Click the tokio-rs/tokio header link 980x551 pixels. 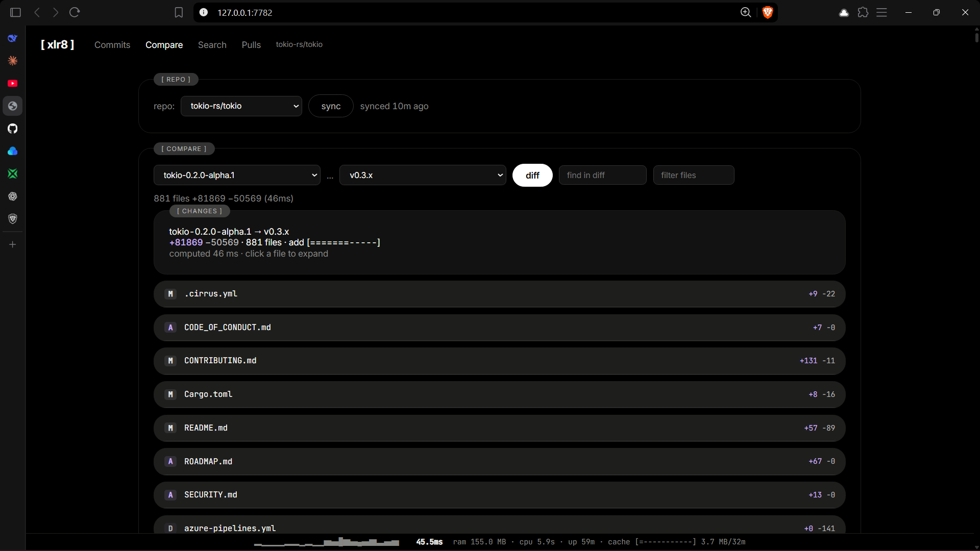[x=299, y=44]
